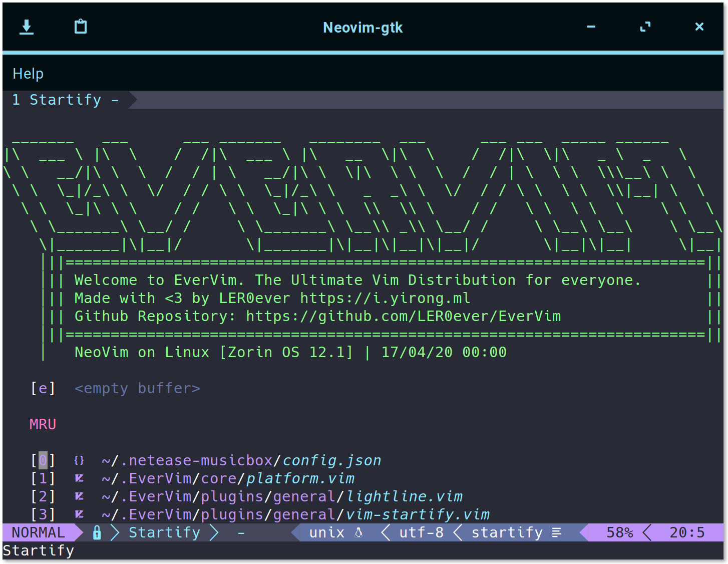Click the utf-8 encoding status entry
The image size is (728, 564).
(x=422, y=532)
